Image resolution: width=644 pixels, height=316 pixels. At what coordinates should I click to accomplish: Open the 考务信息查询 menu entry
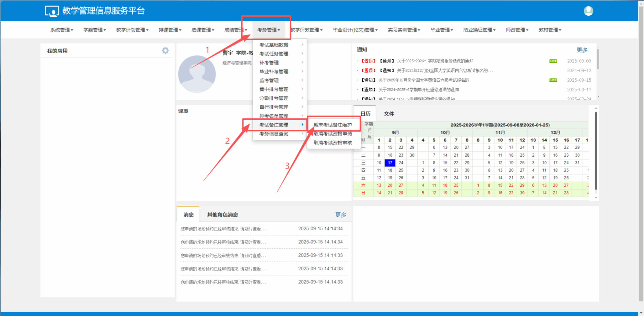[x=274, y=134]
